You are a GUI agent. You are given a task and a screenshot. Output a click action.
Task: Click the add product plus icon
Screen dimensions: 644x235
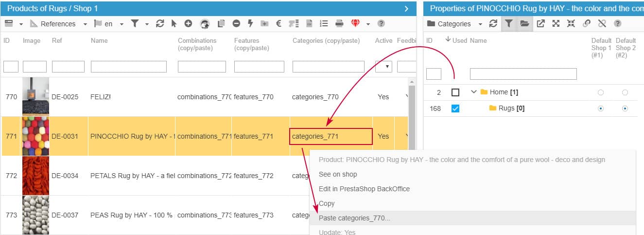click(x=188, y=23)
